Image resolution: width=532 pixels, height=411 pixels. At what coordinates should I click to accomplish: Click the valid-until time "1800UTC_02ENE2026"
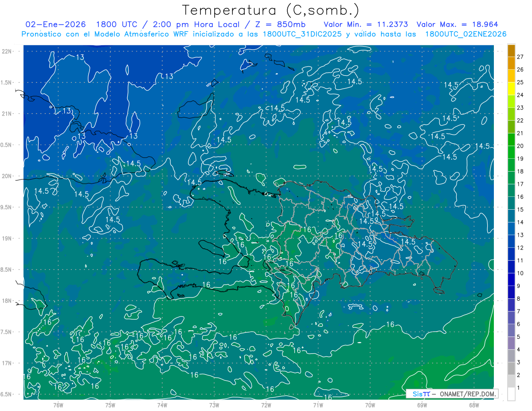coord(465,34)
